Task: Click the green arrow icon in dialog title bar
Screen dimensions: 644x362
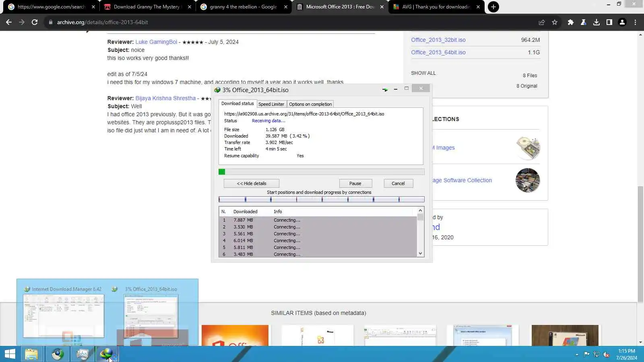Action: (385, 90)
